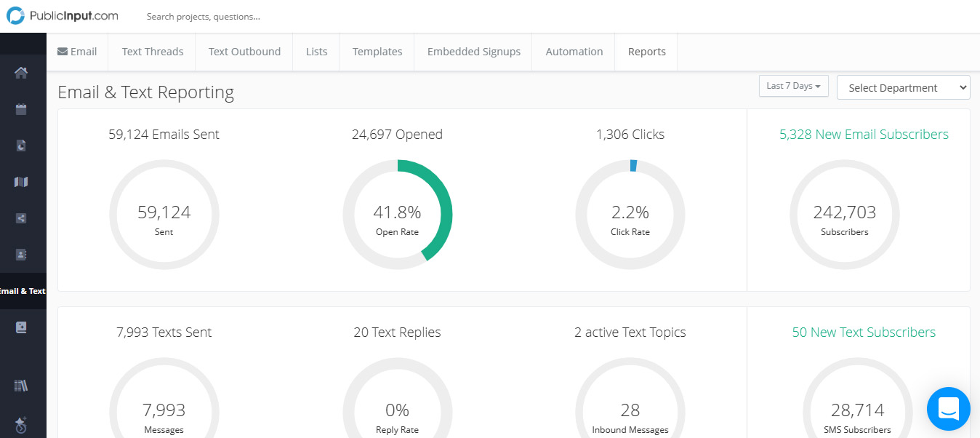Go to the Templates tab
This screenshot has height=438, width=980.
[x=377, y=52]
